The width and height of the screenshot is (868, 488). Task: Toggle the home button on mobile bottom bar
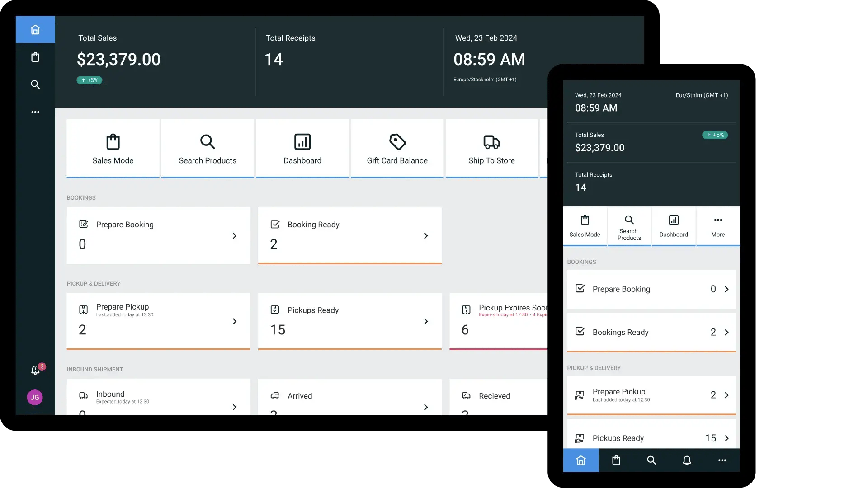[580, 460]
